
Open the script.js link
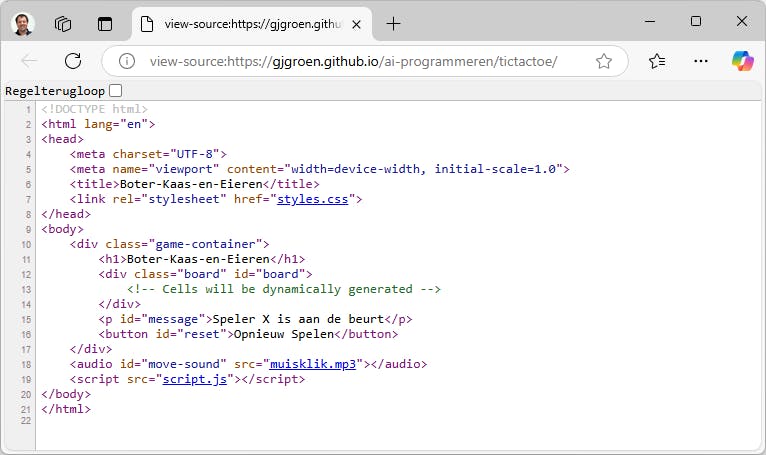click(194, 379)
